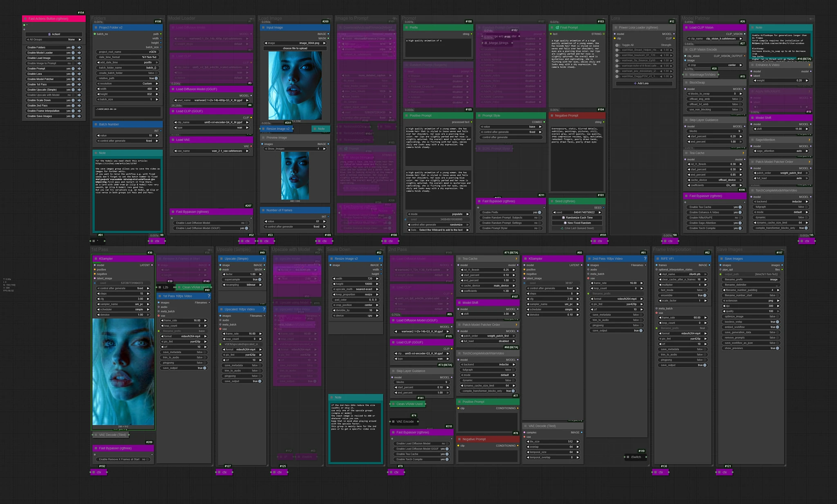Screen dimensions: 837x504
Task: Toggle Enable Upscale with Model switch
Action: 73,95
